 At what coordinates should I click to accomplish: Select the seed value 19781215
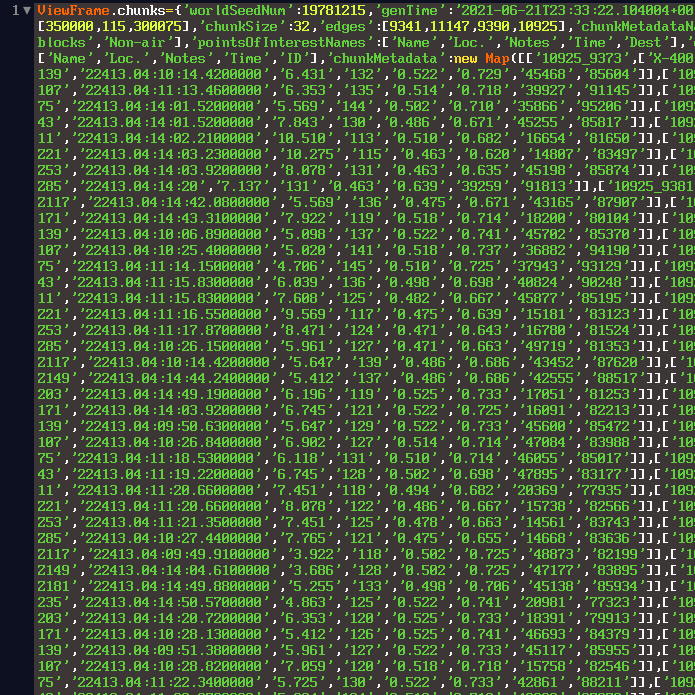tap(335, 10)
